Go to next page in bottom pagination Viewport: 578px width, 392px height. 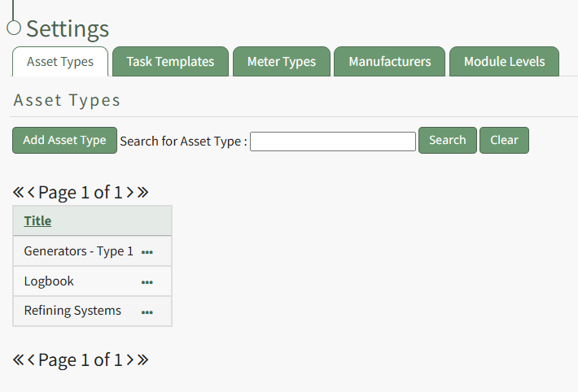click(129, 360)
